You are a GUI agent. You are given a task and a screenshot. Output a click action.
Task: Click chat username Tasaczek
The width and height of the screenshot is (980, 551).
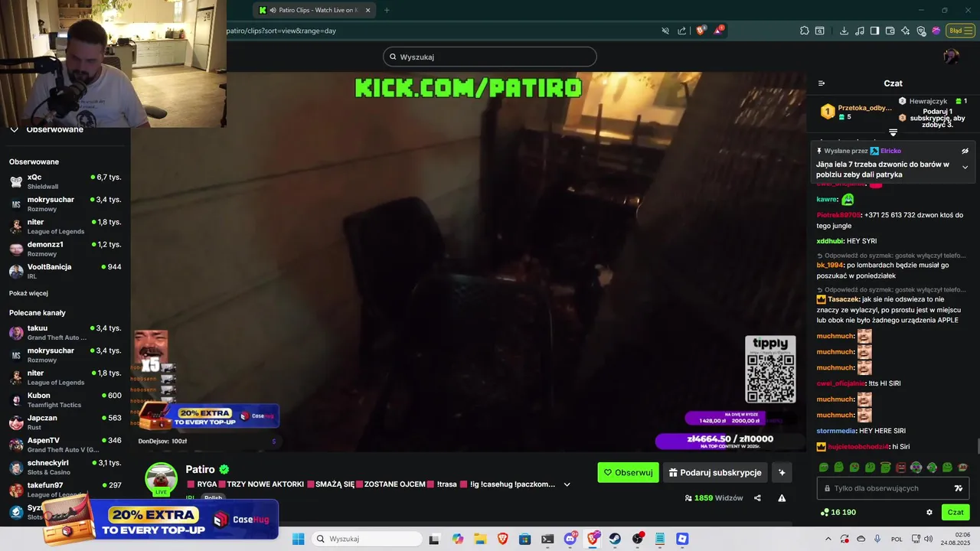click(844, 299)
